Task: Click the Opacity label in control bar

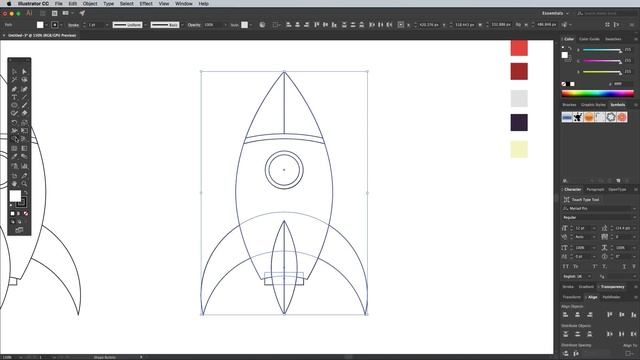Action: coord(194,25)
